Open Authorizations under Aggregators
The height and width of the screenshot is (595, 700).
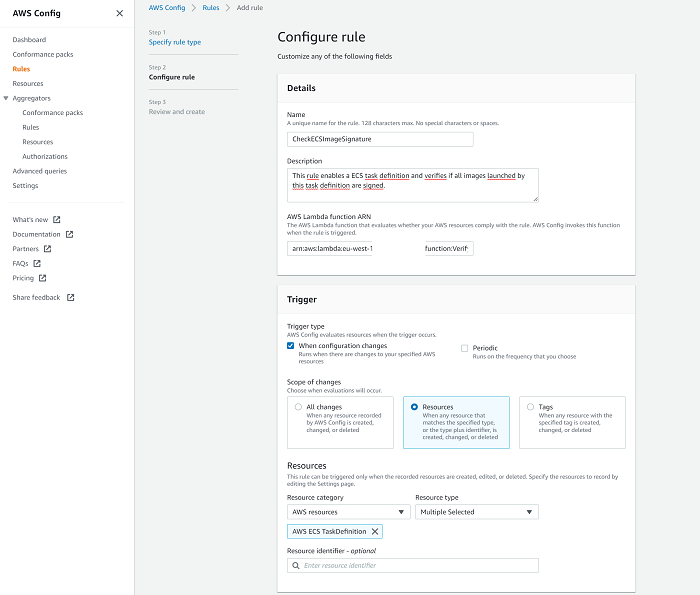click(x=45, y=157)
